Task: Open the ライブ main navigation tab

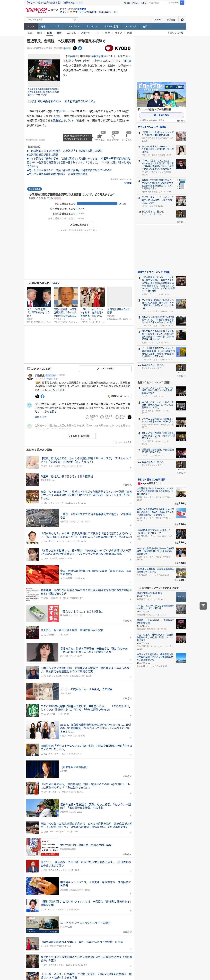Action: coord(56,27)
